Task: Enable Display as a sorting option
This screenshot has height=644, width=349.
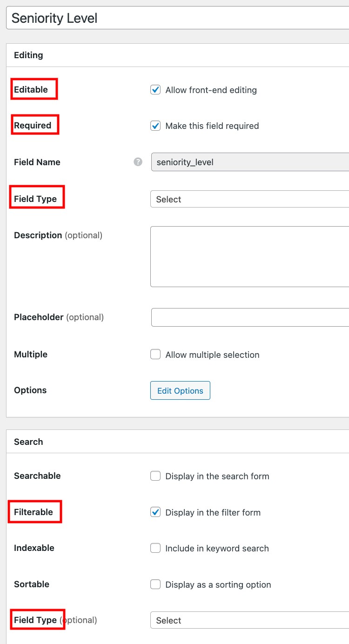Action: pyautogui.click(x=155, y=584)
